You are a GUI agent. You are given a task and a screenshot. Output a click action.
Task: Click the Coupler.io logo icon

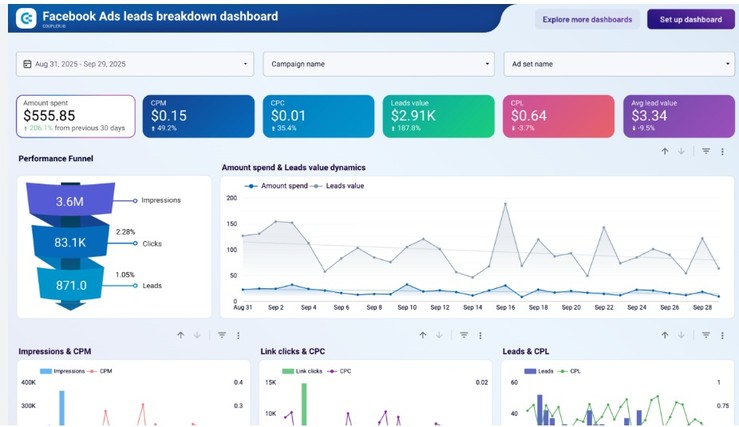click(26, 17)
